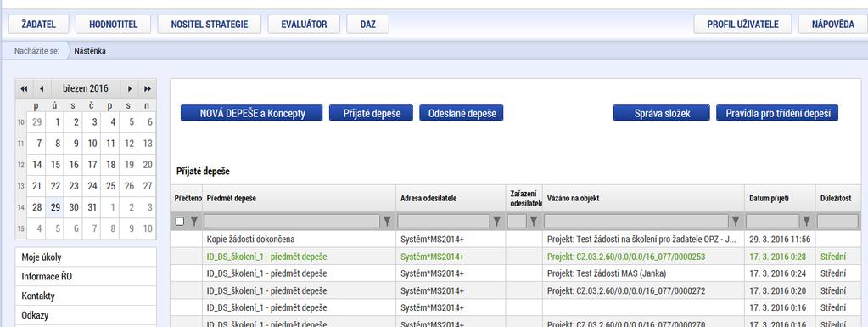Toggle the Přečteno filter checkbox
This screenshot has width=868, height=327.
point(180,222)
